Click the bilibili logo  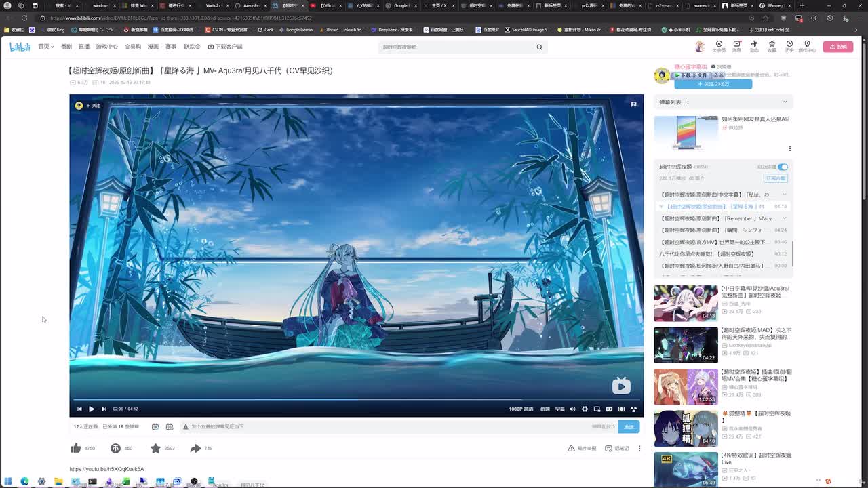point(20,47)
